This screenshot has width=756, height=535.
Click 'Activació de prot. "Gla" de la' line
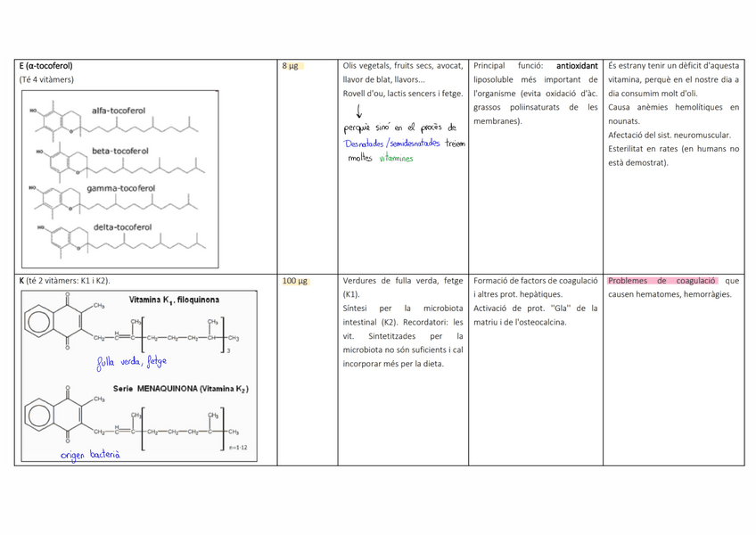click(536, 309)
